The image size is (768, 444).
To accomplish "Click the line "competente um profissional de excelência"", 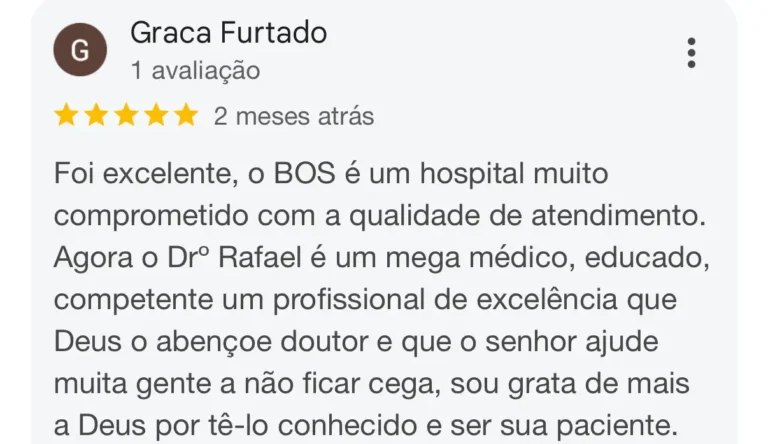I will [x=365, y=301].
